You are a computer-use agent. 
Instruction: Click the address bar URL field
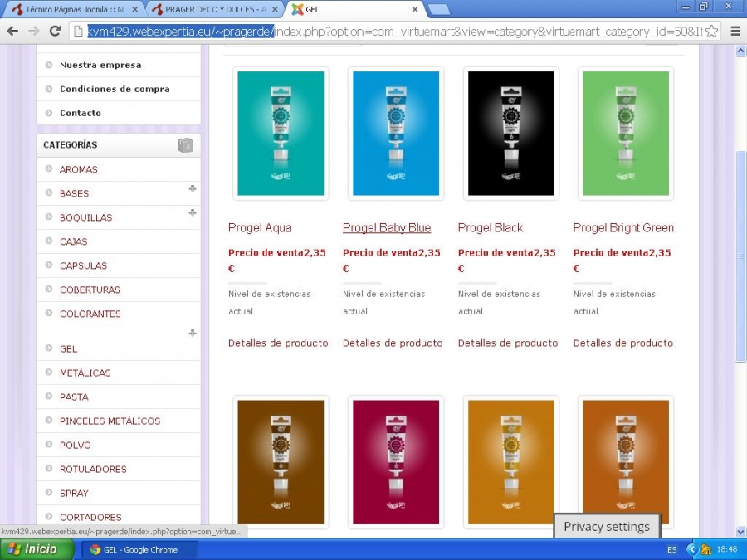[394, 32]
